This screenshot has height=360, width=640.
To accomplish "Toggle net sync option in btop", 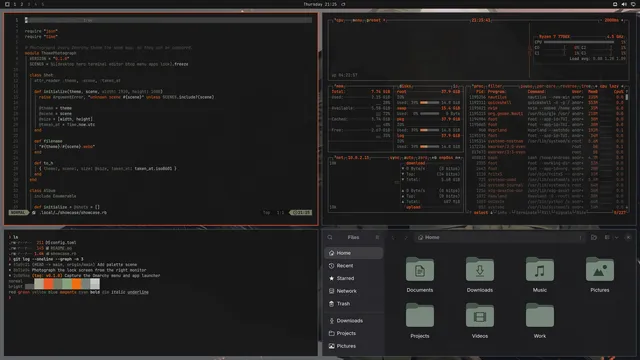I will point(395,158).
